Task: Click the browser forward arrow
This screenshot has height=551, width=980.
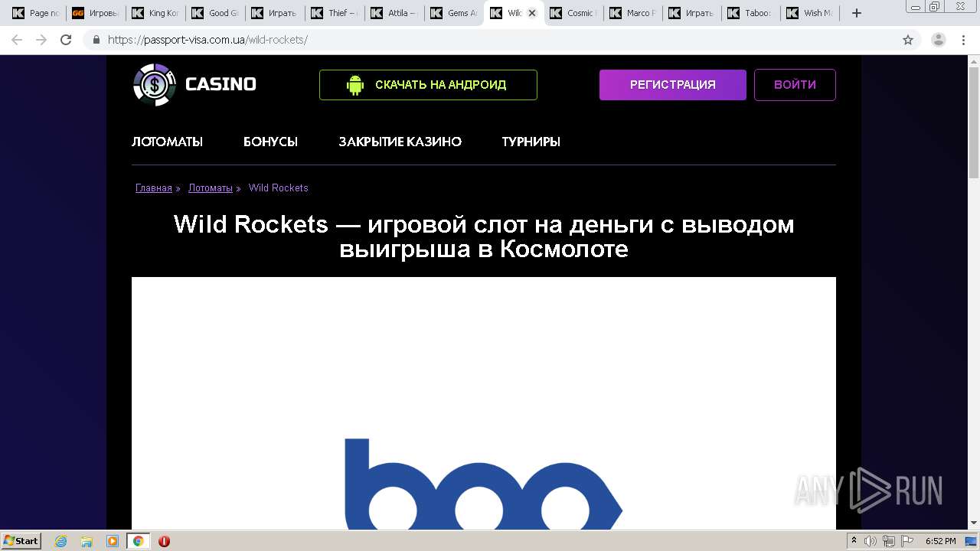Action: pos(41,40)
